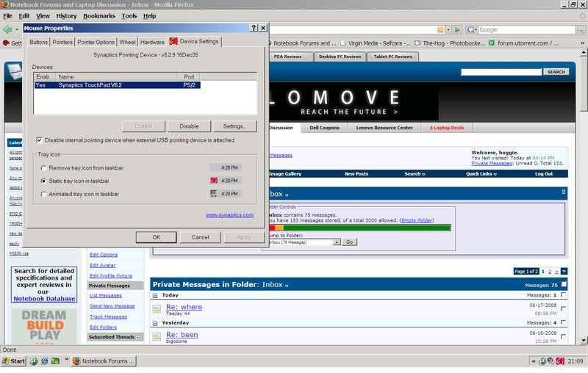Viewport: 588px width, 373px height.
Task: Open the Re: where message link
Action: coord(184,307)
